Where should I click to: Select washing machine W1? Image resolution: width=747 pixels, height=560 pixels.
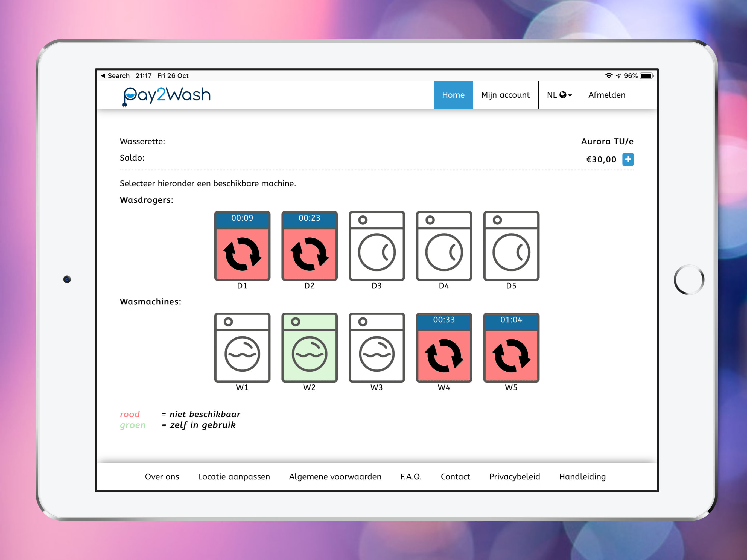click(x=242, y=347)
